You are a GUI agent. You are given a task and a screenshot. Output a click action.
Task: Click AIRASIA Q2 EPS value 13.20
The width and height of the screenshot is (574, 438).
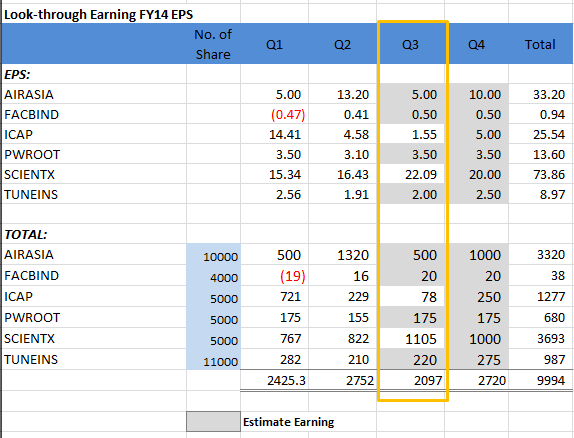coord(353,94)
